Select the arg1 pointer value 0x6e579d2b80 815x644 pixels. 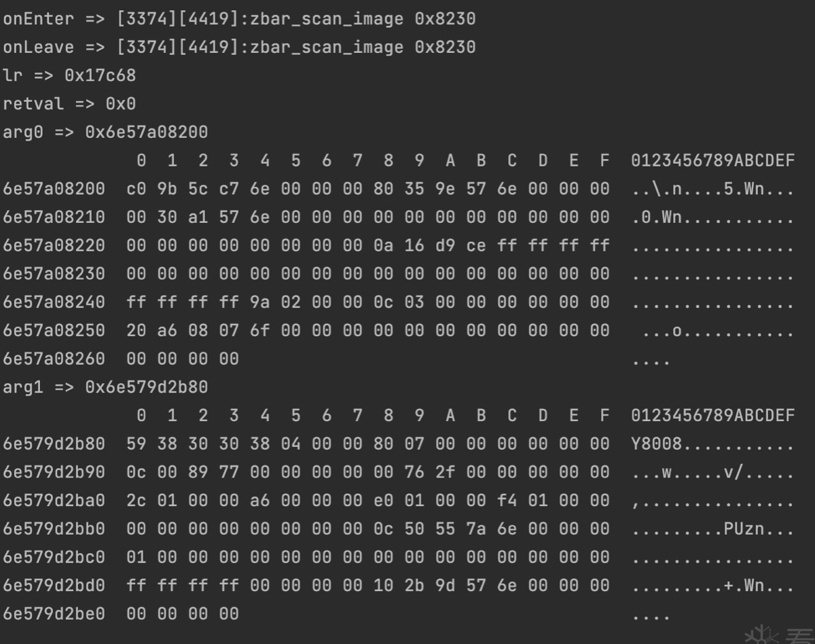[x=146, y=387]
